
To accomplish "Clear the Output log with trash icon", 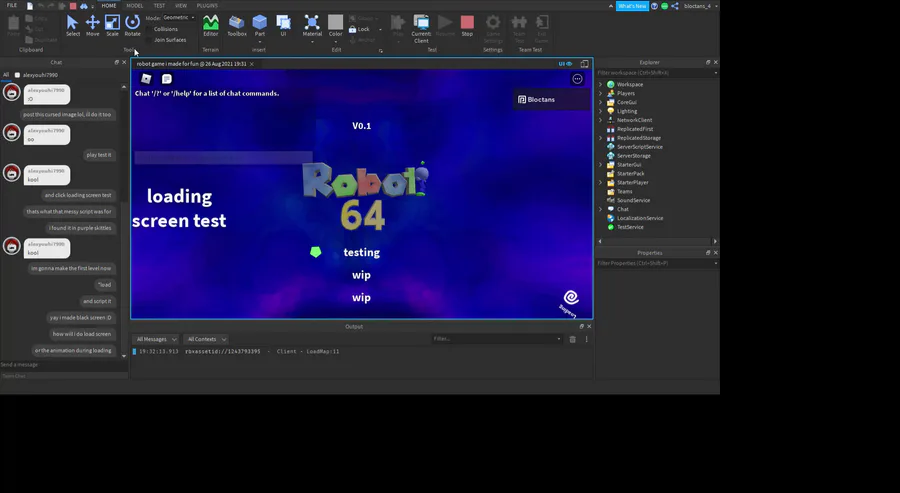I will pos(572,339).
